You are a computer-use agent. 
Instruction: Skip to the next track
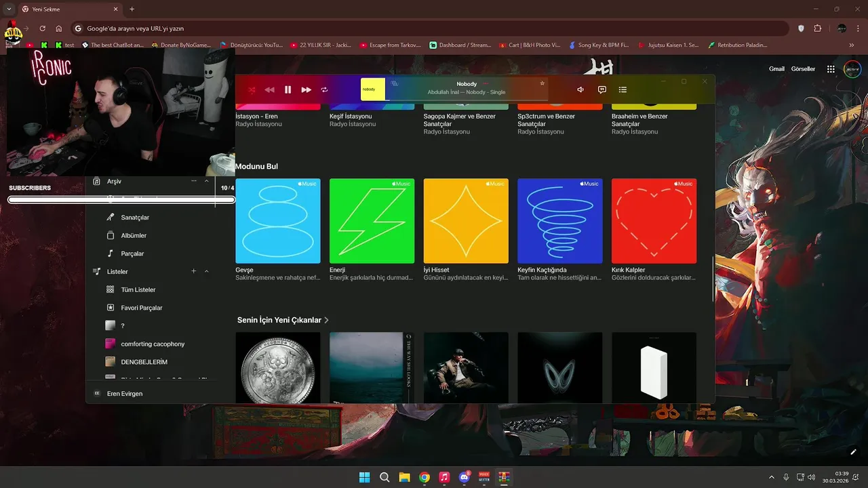coord(307,89)
